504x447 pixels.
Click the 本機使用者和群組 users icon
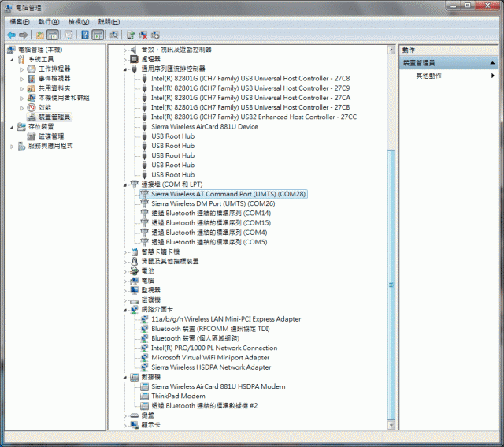[31, 98]
